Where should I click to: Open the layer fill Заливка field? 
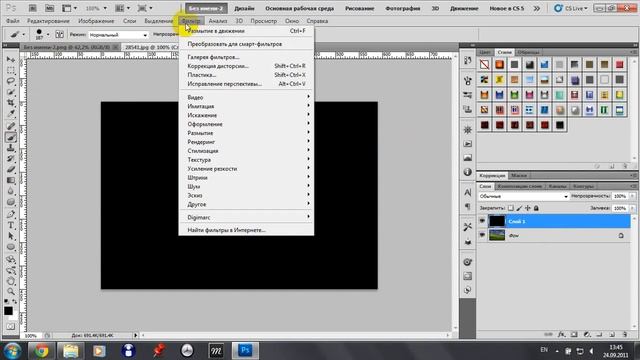pos(620,208)
